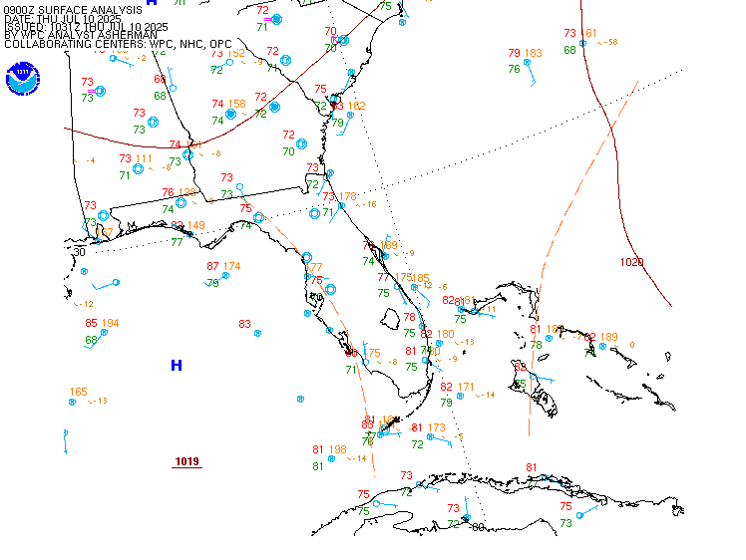Viewport: 746px width, 560px height.
Task: Click the "BY WPC ANALYST ASHERMAN" line
Action: 81,35
